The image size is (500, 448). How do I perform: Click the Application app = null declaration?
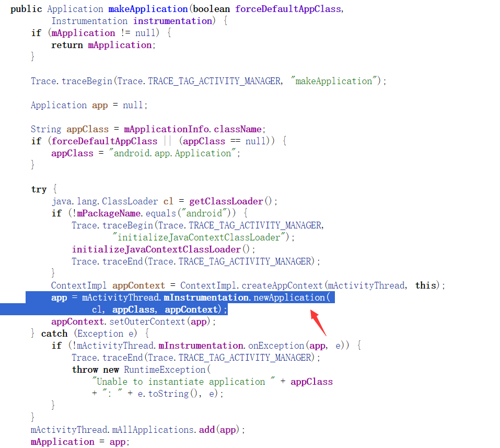(x=89, y=105)
